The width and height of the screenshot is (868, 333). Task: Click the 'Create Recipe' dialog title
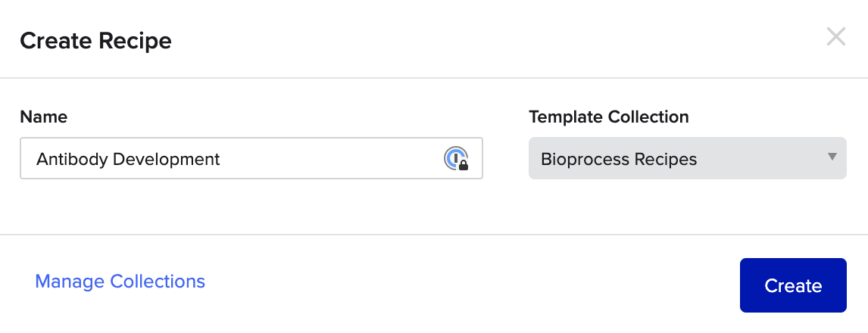[95, 41]
